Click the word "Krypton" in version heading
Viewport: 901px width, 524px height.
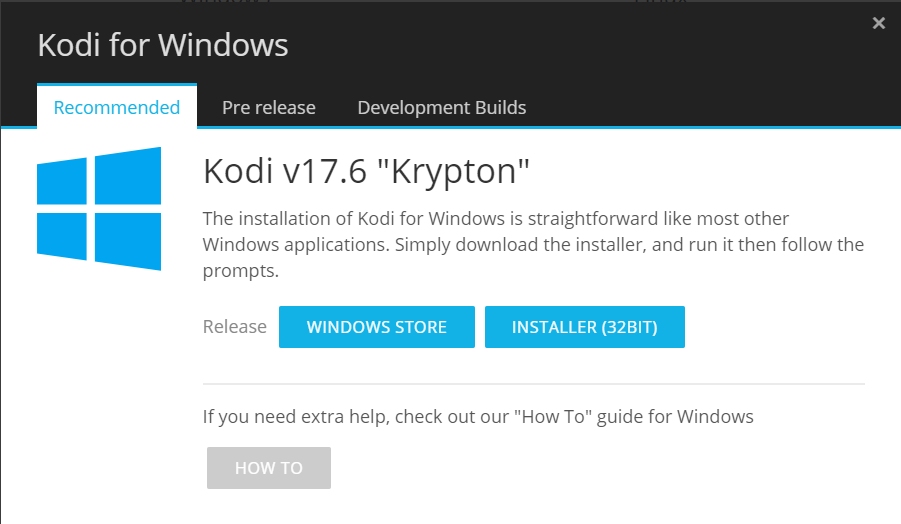(453, 171)
